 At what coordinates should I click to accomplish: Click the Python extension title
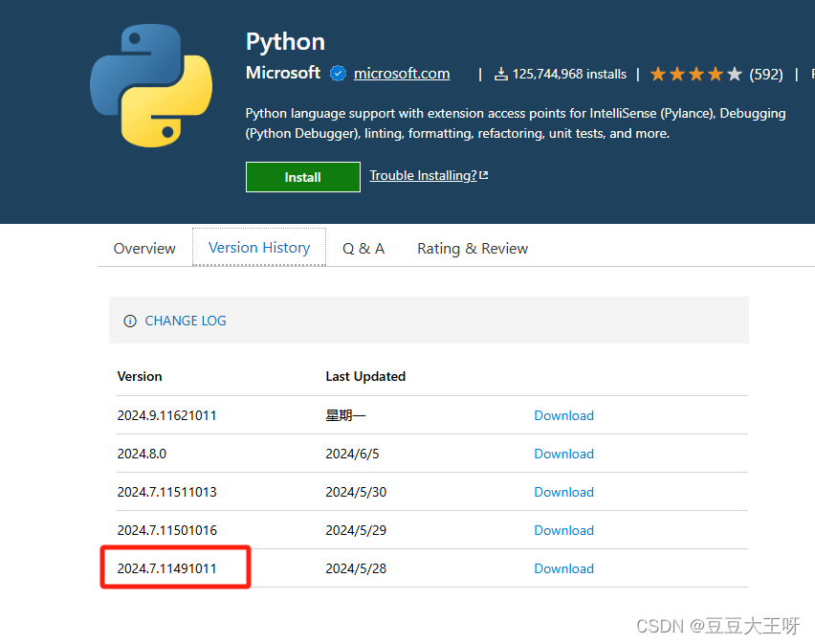[285, 41]
